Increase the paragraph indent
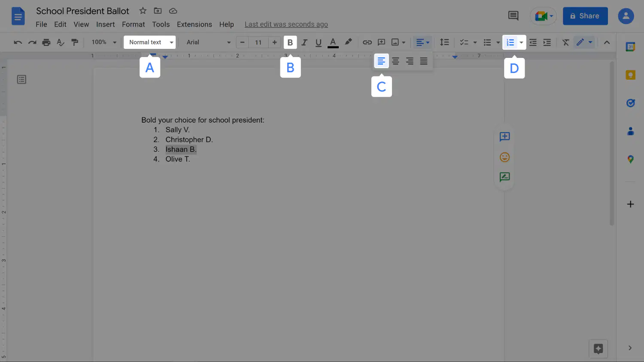This screenshot has height=362, width=644. point(547,42)
